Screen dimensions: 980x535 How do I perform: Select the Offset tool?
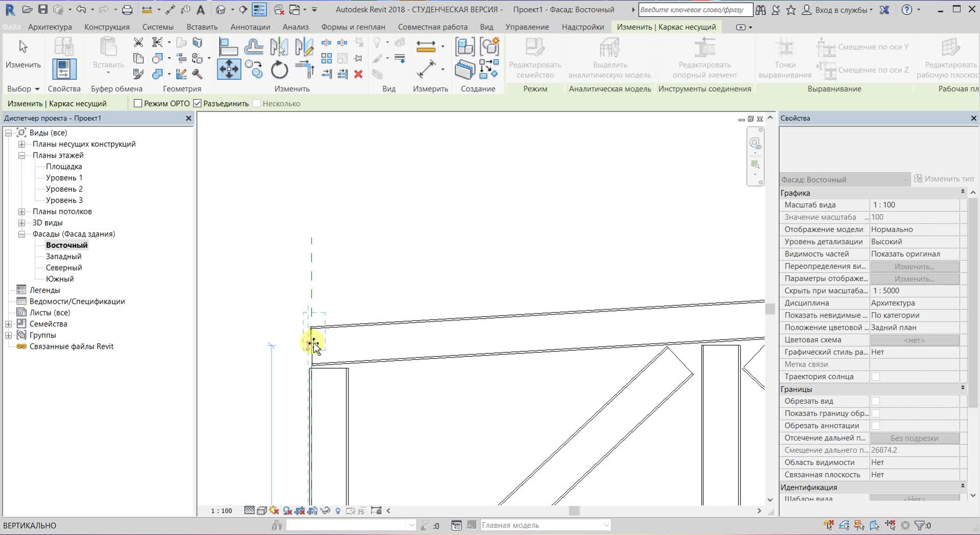click(x=253, y=46)
